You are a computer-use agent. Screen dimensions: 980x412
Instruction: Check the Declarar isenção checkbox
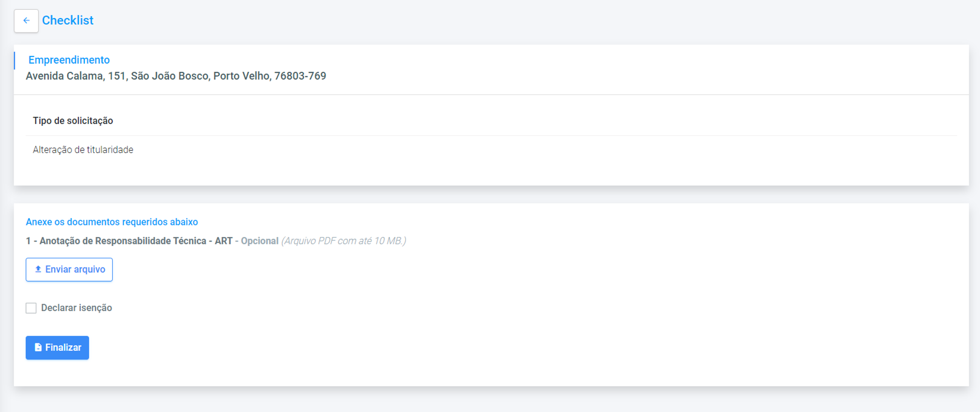(x=31, y=308)
